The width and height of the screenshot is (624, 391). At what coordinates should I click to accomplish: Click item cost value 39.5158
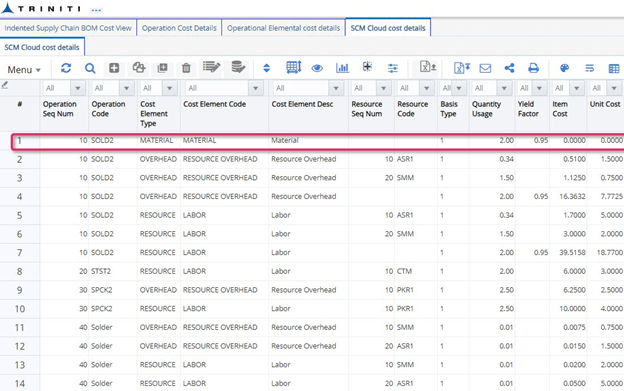[572, 253]
